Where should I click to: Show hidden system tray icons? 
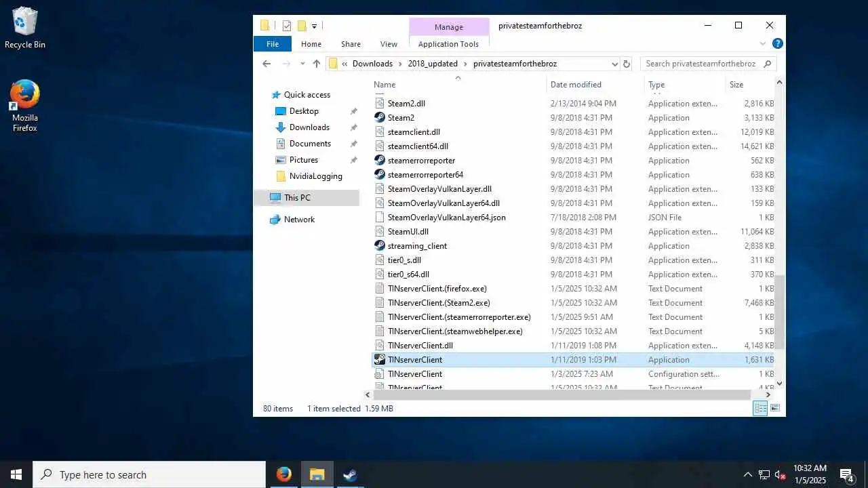click(x=747, y=474)
